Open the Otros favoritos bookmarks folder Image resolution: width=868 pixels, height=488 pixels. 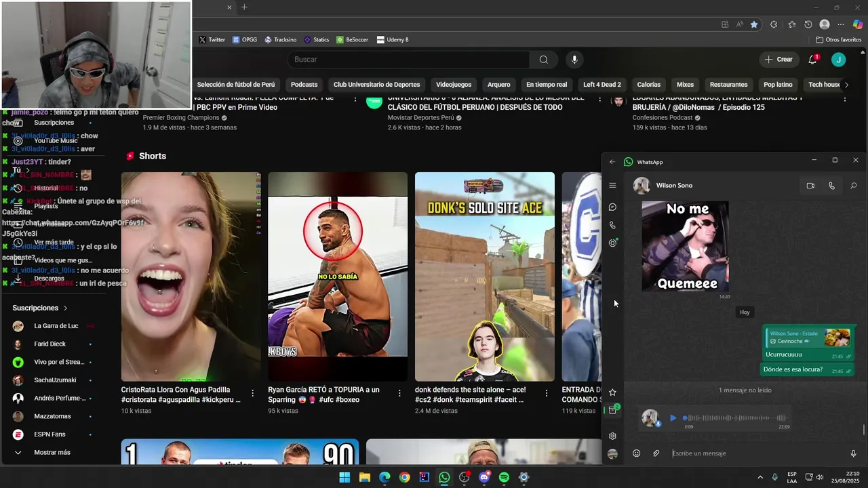coord(838,40)
